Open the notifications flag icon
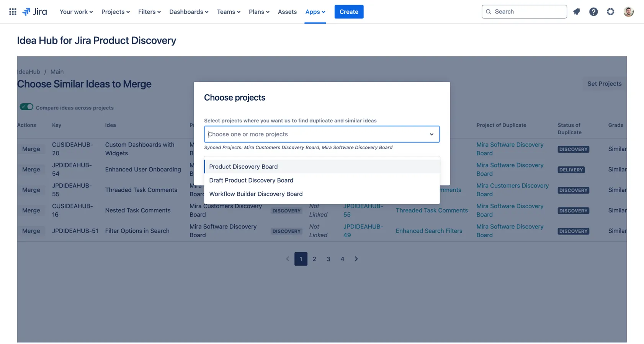The height and width of the screenshot is (344, 644). point(576,11)
